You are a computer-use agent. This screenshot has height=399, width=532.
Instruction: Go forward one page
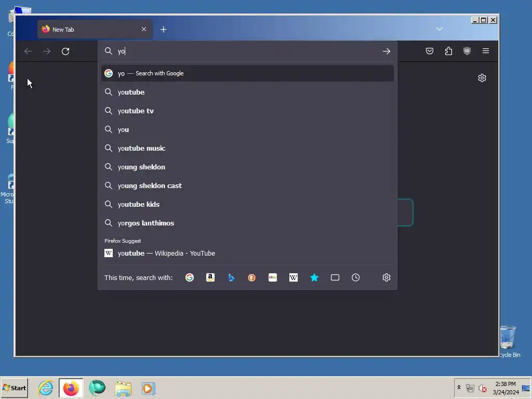point(47,51)
